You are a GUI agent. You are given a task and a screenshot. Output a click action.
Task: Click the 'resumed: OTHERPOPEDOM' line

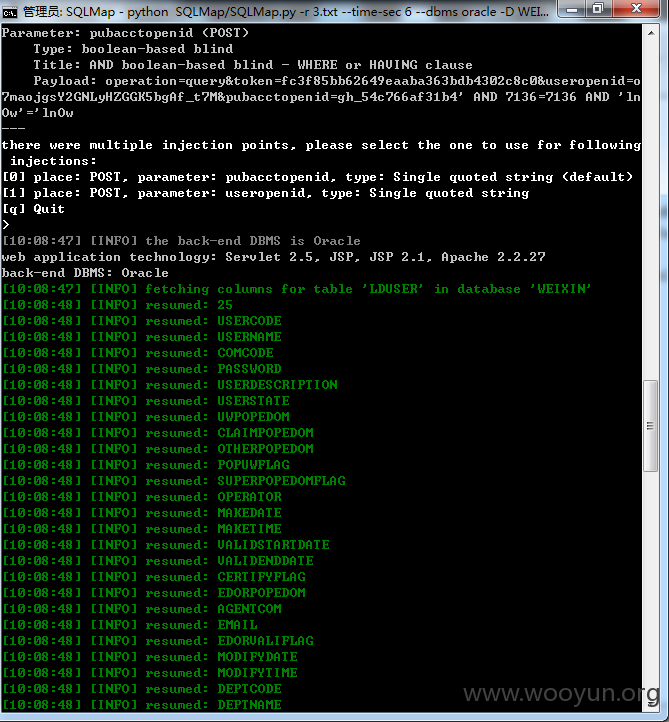pos(158,449)
